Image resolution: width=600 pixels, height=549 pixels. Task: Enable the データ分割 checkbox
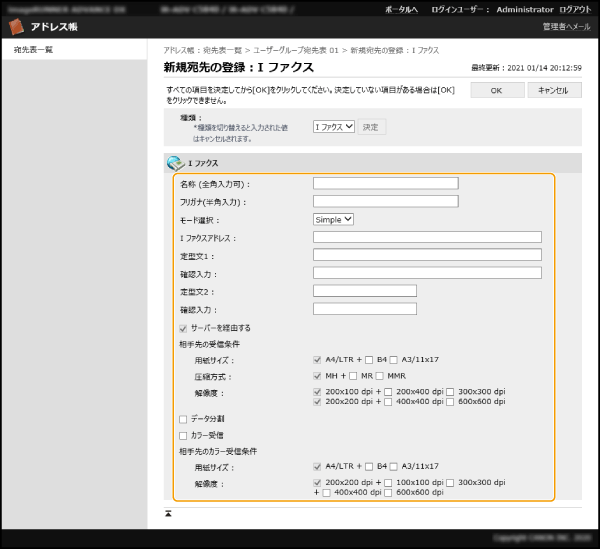coord(182,419)
